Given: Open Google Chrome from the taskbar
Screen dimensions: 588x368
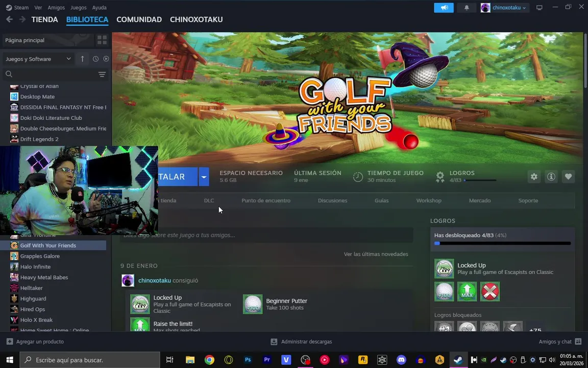Looking at the screenshot, I should (x=209, y=360).
